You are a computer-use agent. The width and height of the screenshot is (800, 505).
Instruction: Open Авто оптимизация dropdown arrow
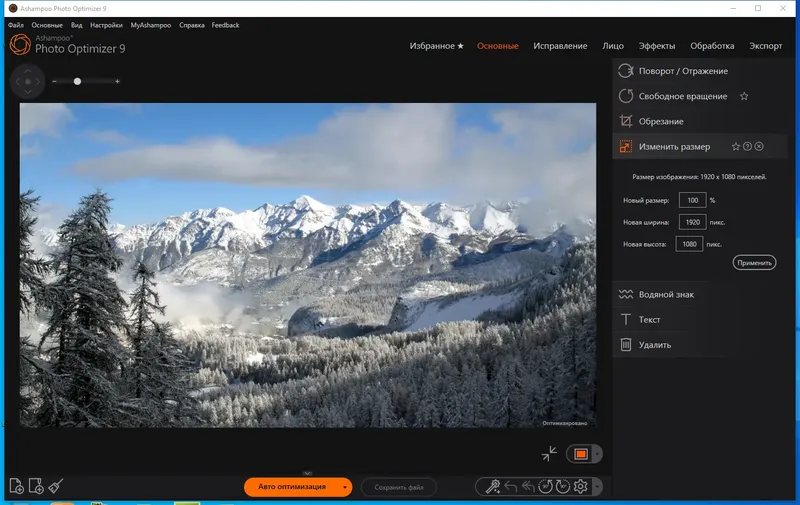(345, 487)
